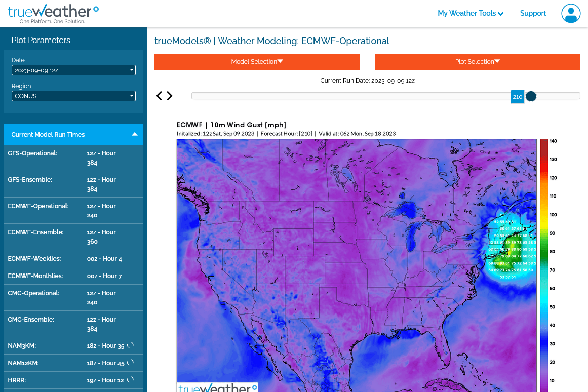Select GFS-Operational run time row
Screen dimensions: 588x392
(73, 158)
